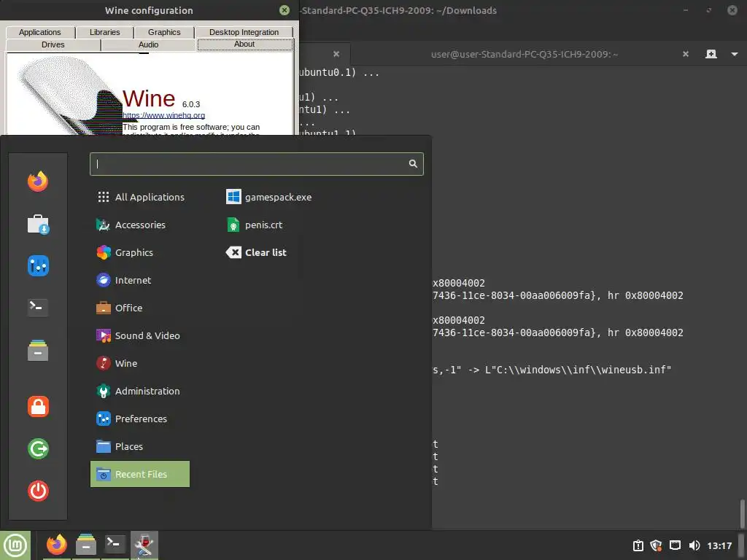Open Files manager in favorites sidebar

[x=38, y=350]
